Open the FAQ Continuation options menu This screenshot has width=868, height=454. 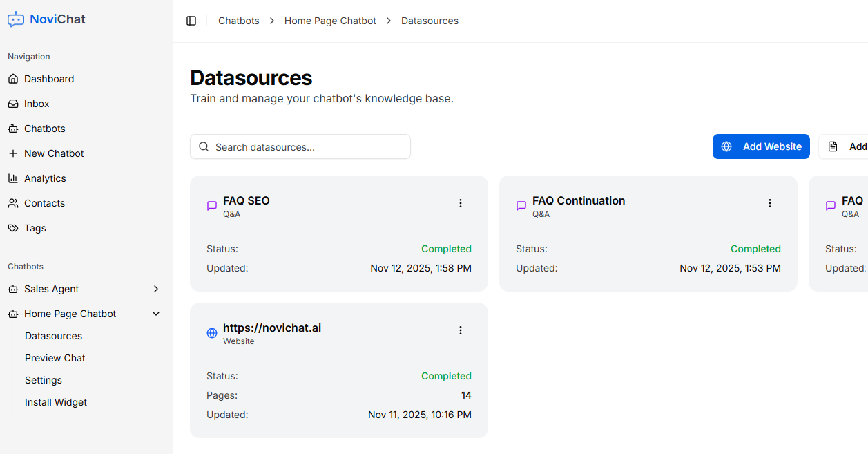point(770,203)
